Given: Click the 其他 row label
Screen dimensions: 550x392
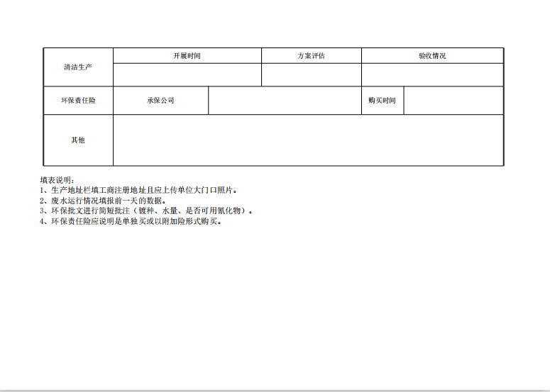Looking at the screenshot, I should point(78,140).
